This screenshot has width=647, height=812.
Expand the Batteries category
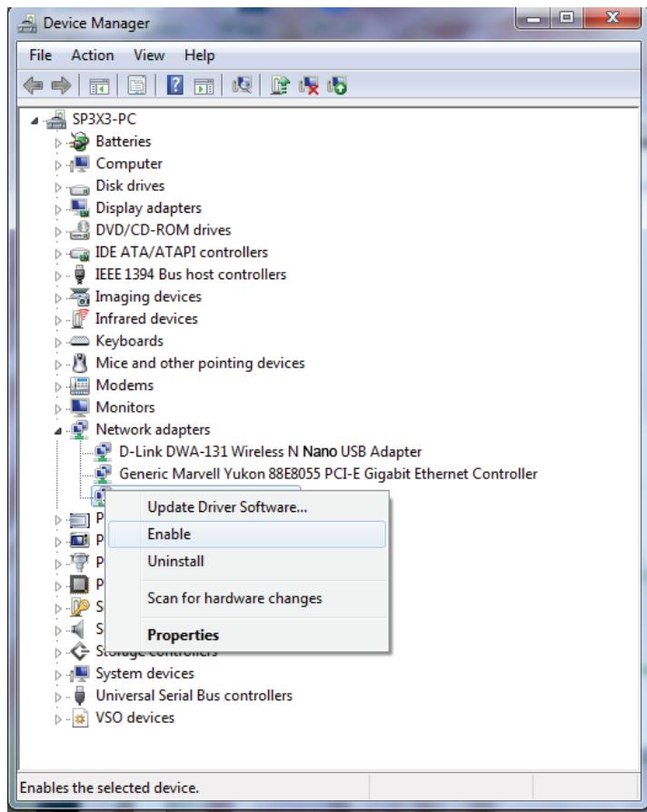[58, 143]
